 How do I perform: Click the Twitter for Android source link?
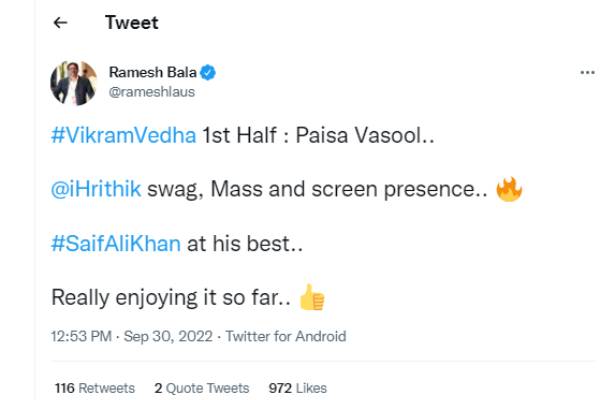coord(286,336)
